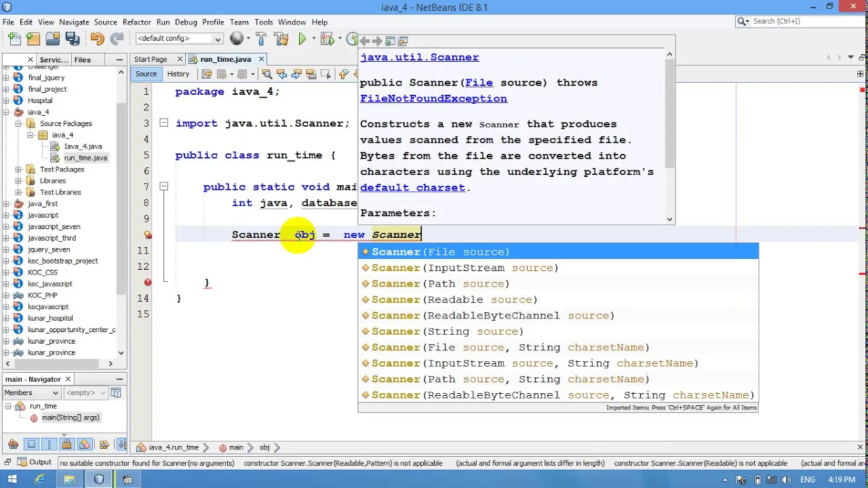Collapse the import code fold on line 3
868x488 pixels.
click(163, 123)
